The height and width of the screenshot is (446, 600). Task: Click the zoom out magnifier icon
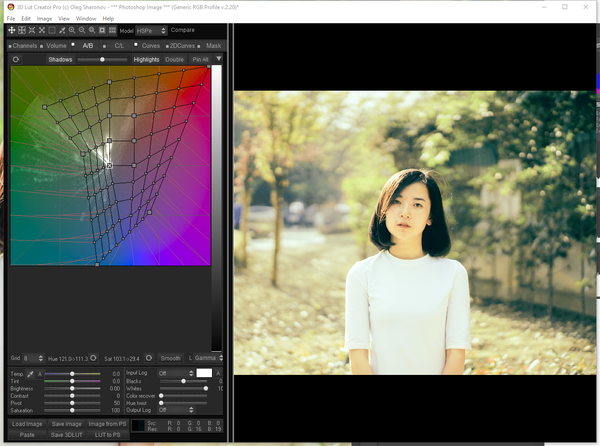[82, 30]
